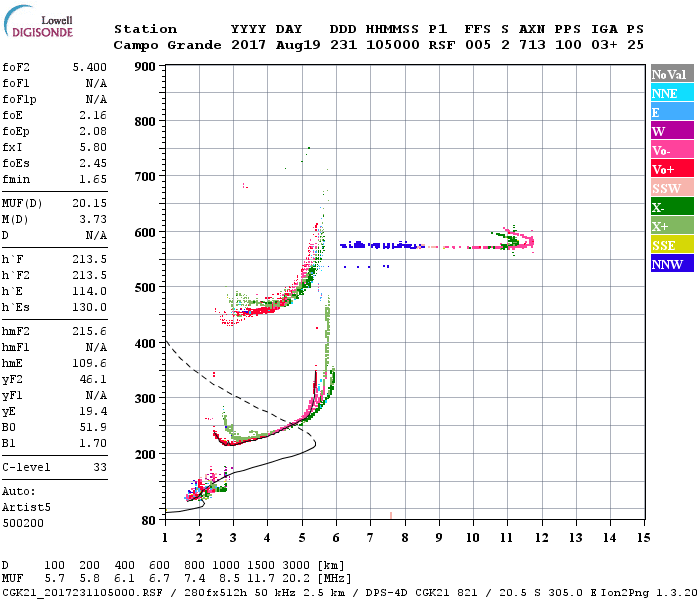This screenshot has height=600, width=700.
Task: Select the NNW blue legend swatch
Action: click(672, 263)
